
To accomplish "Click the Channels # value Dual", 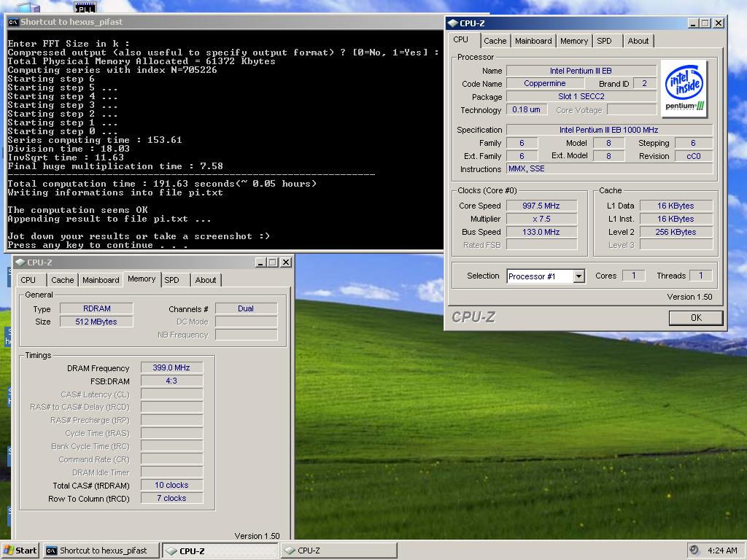I will 246,308.
